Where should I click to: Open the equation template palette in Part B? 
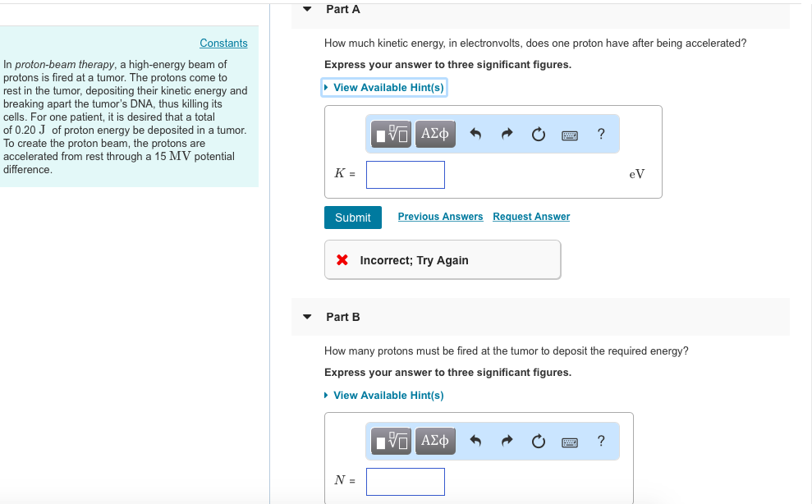[x=391, y=441]
